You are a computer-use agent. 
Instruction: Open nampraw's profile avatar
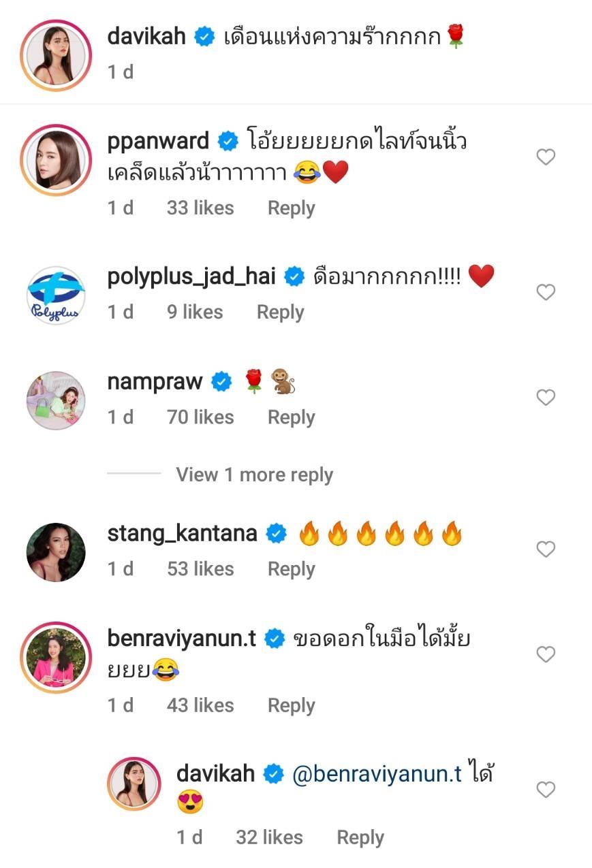point(56,401)
